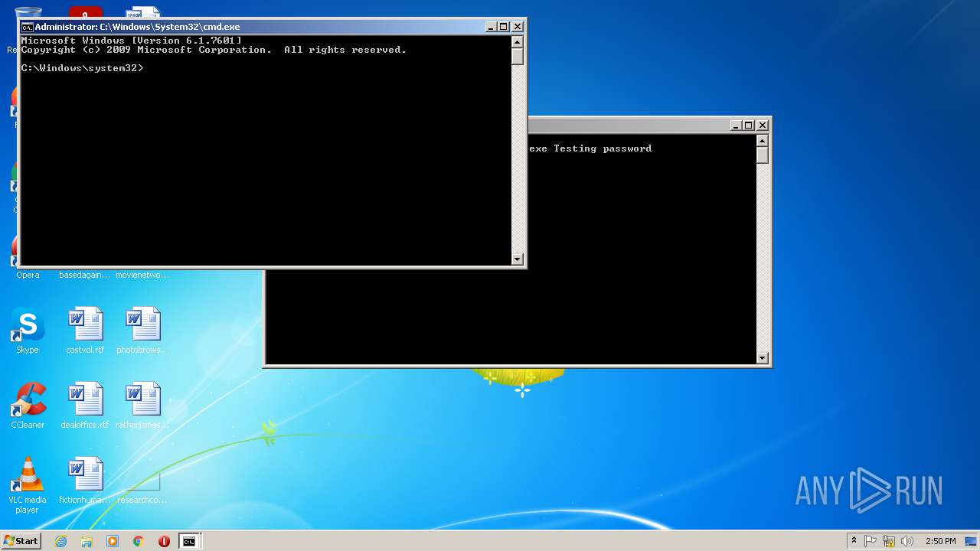Maximize the Administrator cmd.exe window
This screenshot has width=980, height=551.
pos(504,27)
